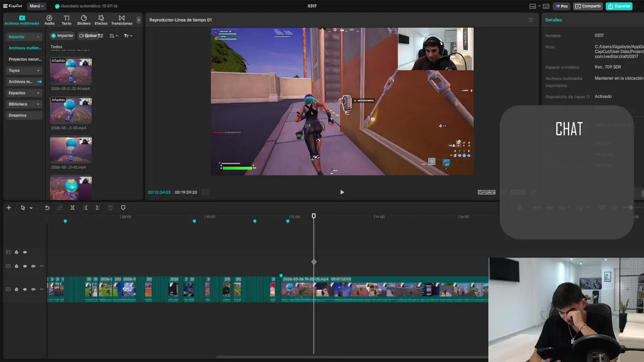Redo the last action

[x=60, y=208]
